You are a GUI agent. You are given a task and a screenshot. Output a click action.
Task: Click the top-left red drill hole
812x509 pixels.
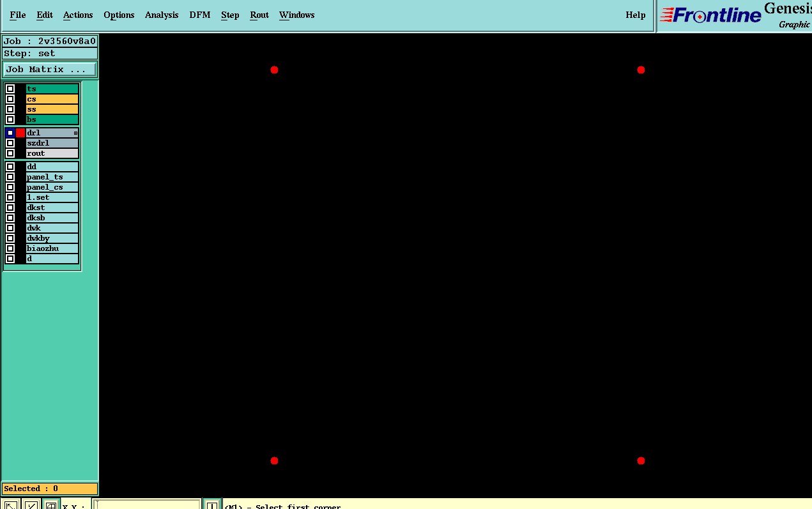click(274, 70)
